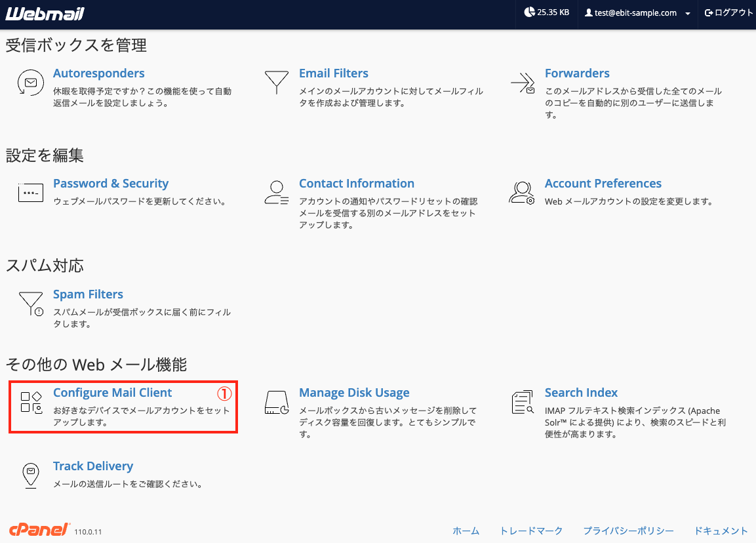The image size is (756, 543).
Task: Click the Spam Filters funnel warning icon
Action: point(31,304)
